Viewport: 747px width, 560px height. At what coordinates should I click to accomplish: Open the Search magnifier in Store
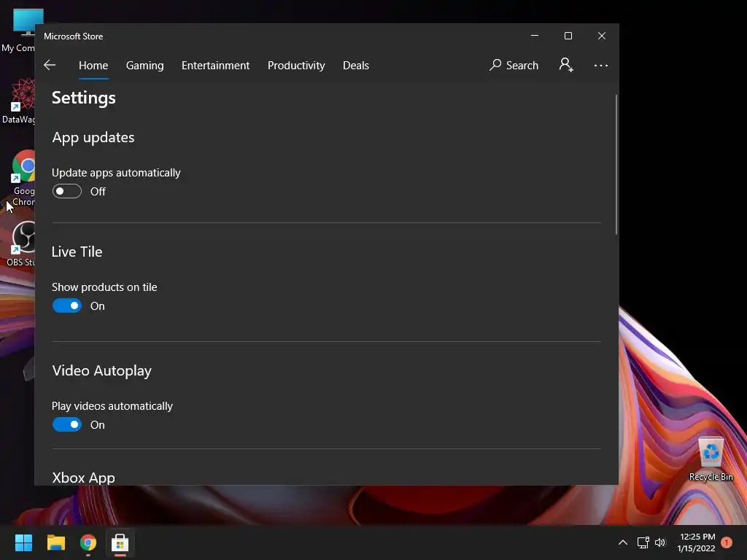click(514, 65)
